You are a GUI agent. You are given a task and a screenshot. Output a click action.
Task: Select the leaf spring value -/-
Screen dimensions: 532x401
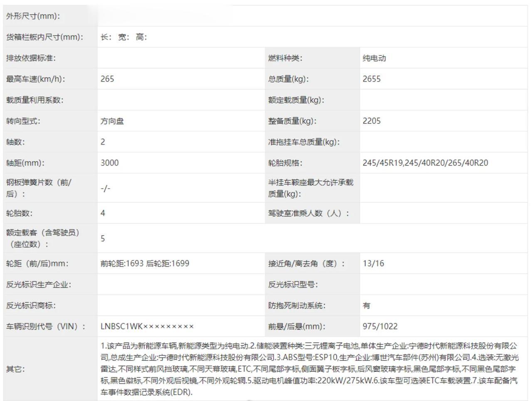tap(106, 188)
